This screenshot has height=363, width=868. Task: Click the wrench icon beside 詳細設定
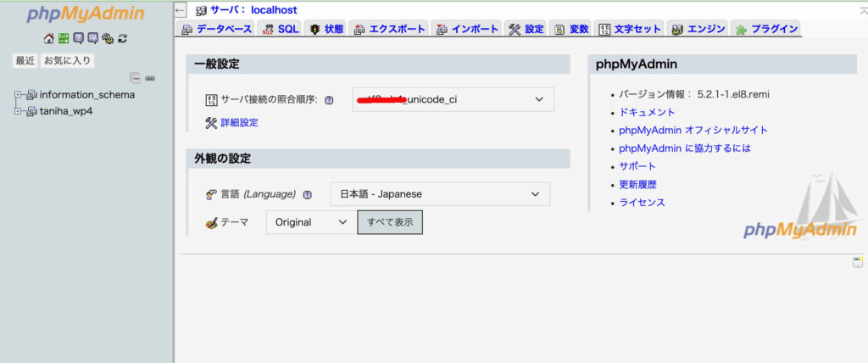(211, 122)
